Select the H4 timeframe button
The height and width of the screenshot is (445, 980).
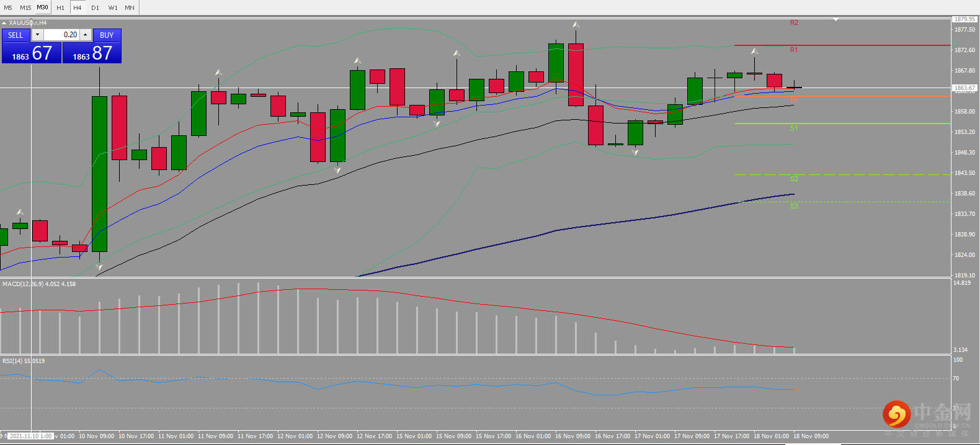click(78, 7)
